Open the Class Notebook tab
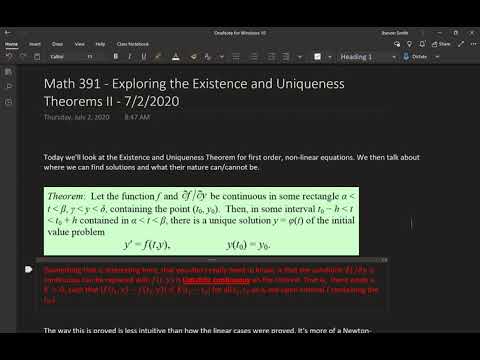Image resolution: width=480 pixels, height=360 pixels. coord(132,44)
